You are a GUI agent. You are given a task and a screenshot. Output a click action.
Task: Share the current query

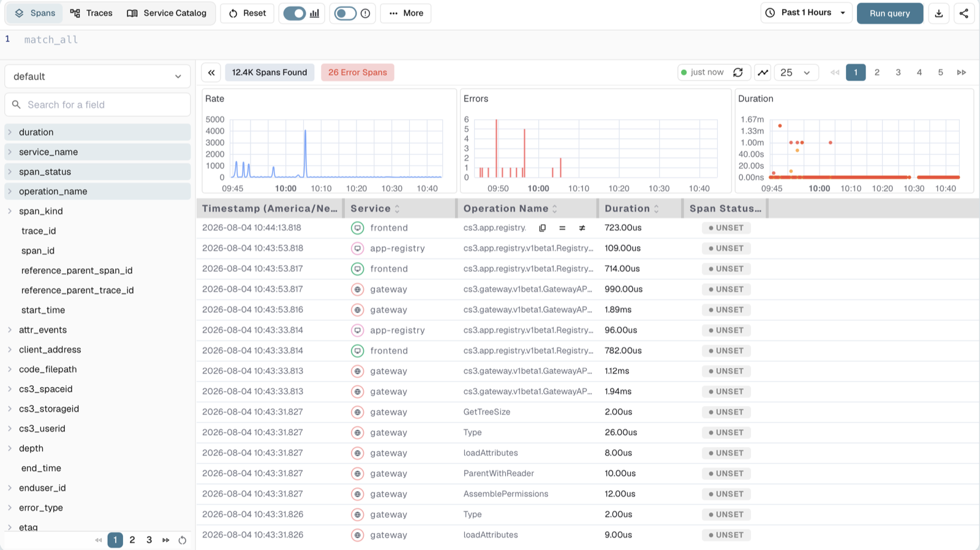(963, 13)
